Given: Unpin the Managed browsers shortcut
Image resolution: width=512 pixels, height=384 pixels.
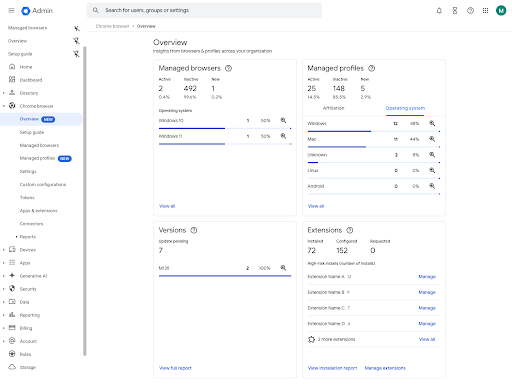Looking at the screenshot, I should (76, 28).
